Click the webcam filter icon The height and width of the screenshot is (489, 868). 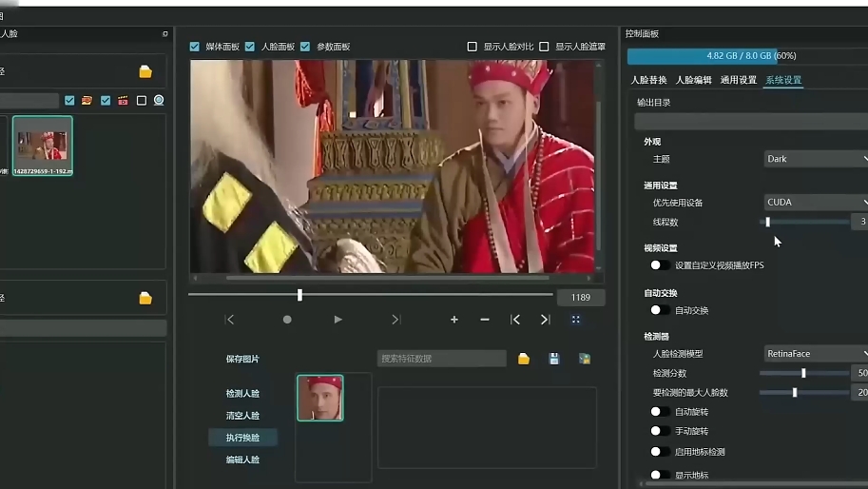pyautogui.click(x=159, y=100)
